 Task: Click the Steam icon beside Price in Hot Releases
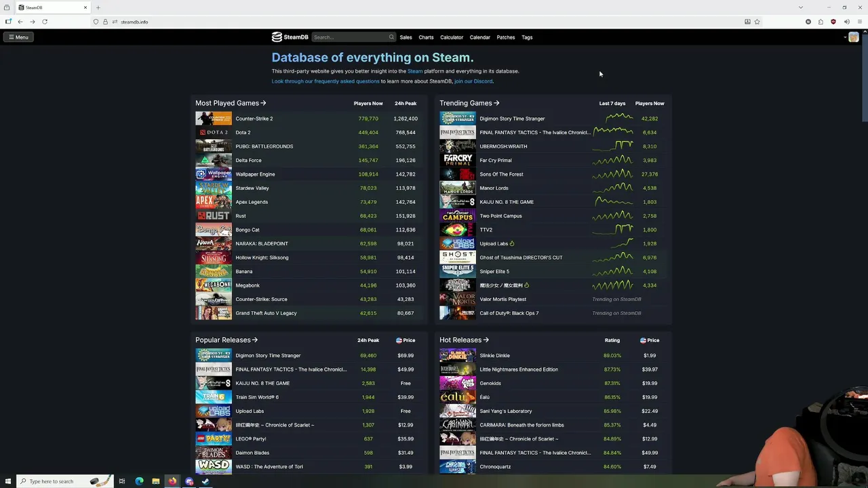[x=643, y=340]
